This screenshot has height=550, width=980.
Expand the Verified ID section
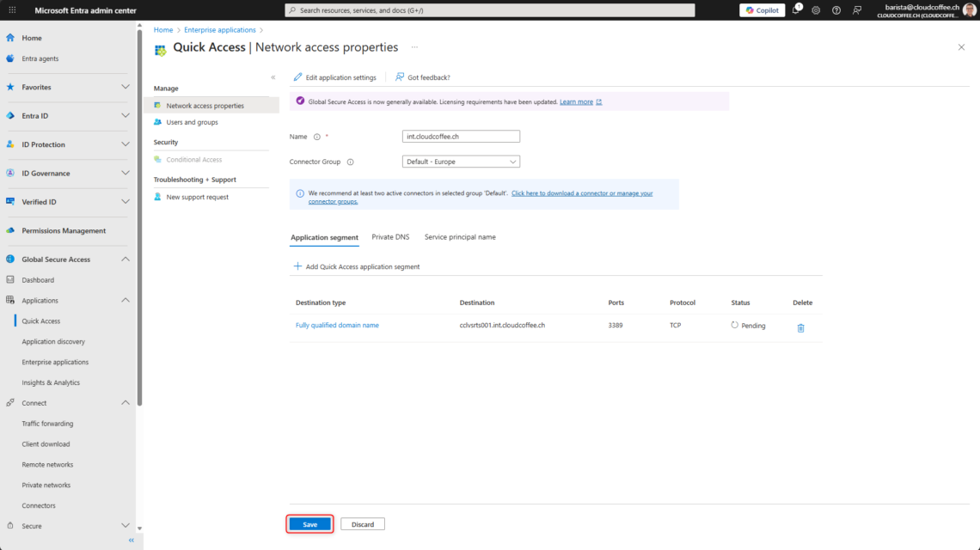[126, 202]
